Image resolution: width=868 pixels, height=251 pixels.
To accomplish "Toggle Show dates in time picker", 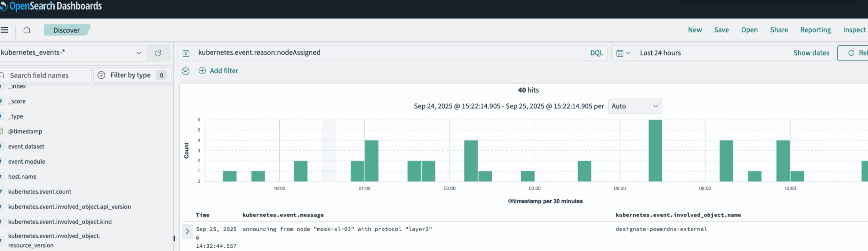I will (811, 53).
